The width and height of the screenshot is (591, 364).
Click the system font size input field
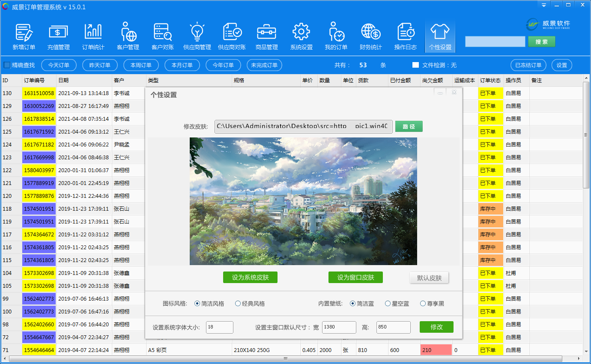pyautogui.click(x=219, y=327)
